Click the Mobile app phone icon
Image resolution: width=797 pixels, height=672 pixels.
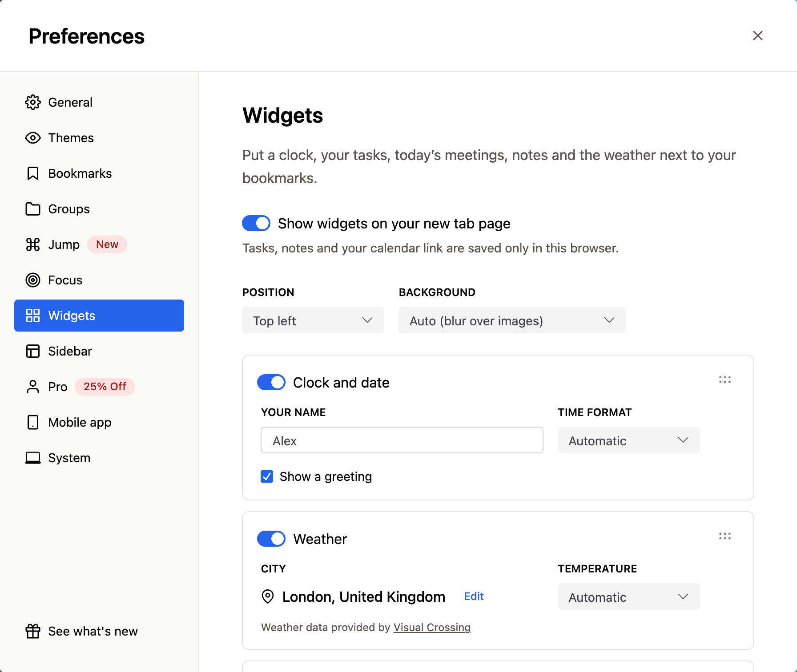(33, 422)
